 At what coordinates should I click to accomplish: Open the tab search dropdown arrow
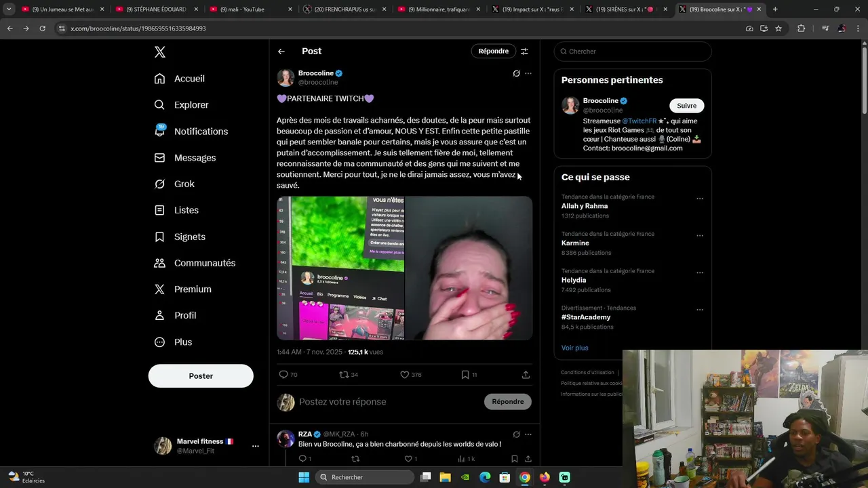9,9
